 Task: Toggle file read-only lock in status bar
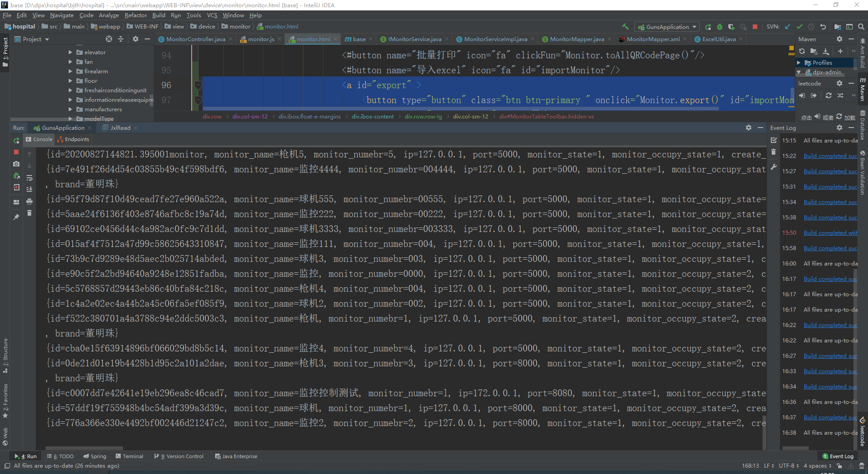pos(839,465)
